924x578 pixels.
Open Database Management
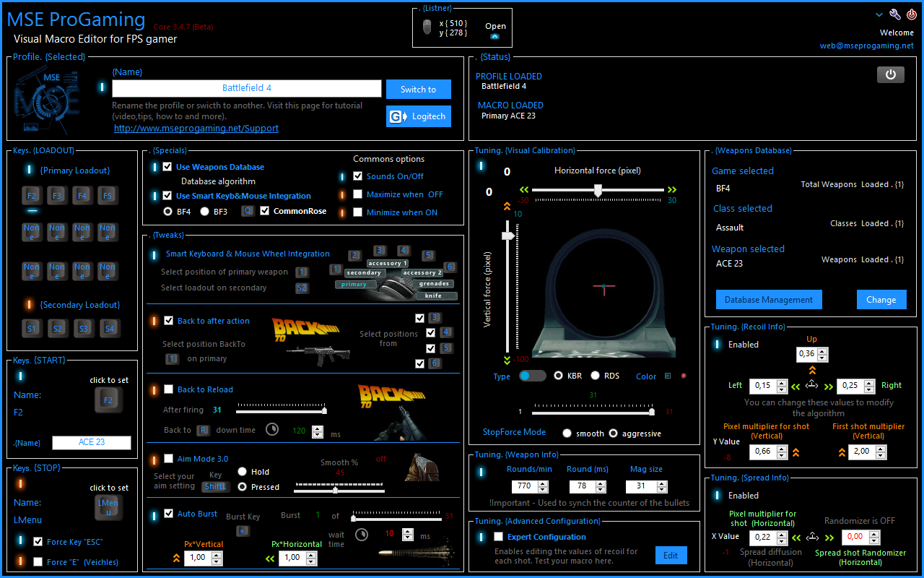coord(769,300)
